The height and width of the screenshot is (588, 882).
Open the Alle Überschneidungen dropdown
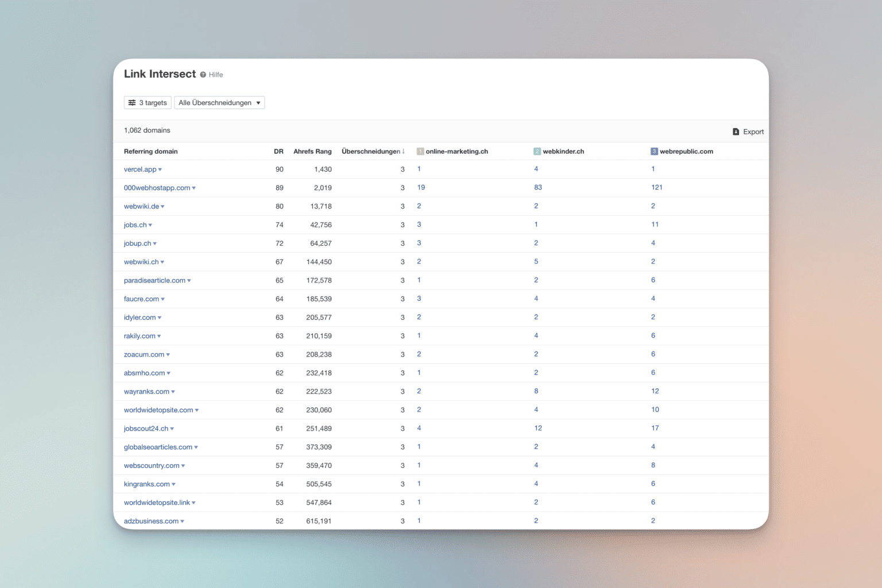click(x=219, y=103)
